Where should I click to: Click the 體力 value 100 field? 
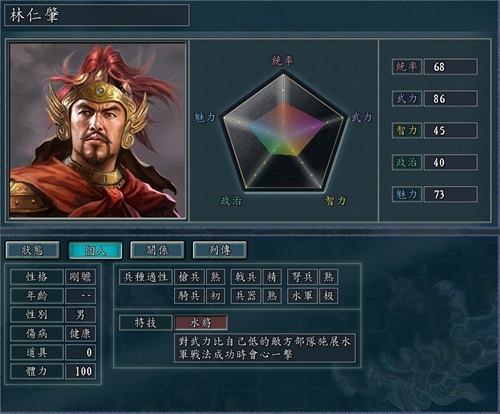81,371
